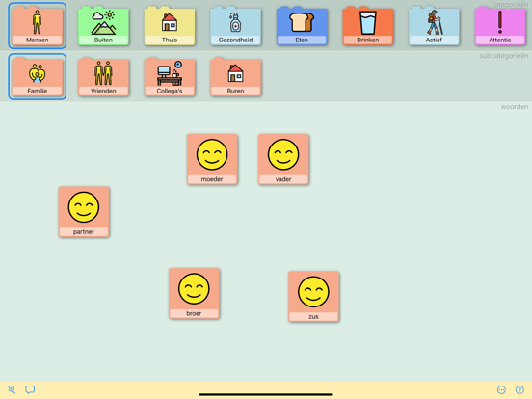Select the Buiten category folder
The width and height of the screenshot is (532, 399).
click(103, 26)
